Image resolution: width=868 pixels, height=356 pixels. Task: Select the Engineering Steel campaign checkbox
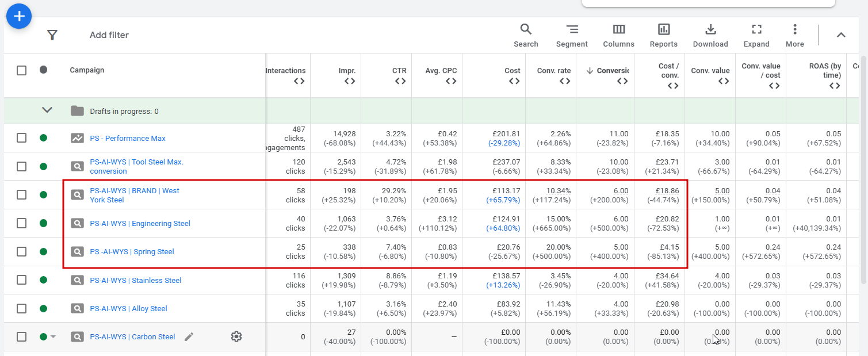21,223
